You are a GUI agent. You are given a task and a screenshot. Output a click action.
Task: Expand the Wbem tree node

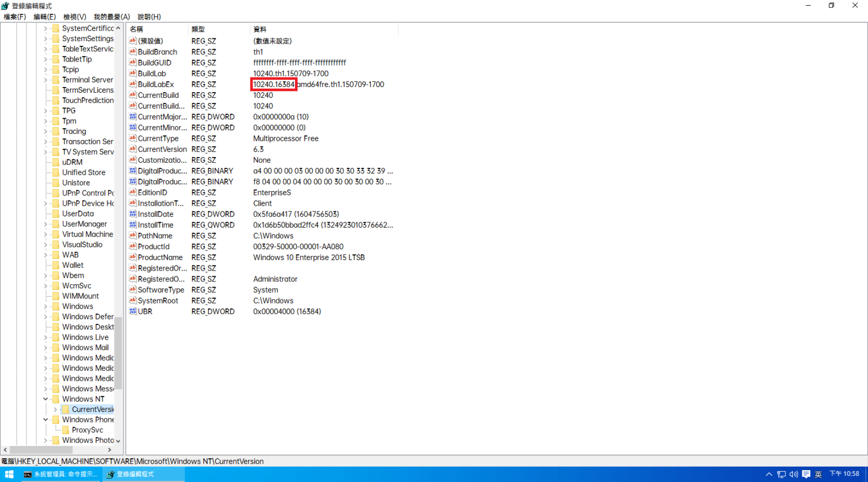coord(46,276)
